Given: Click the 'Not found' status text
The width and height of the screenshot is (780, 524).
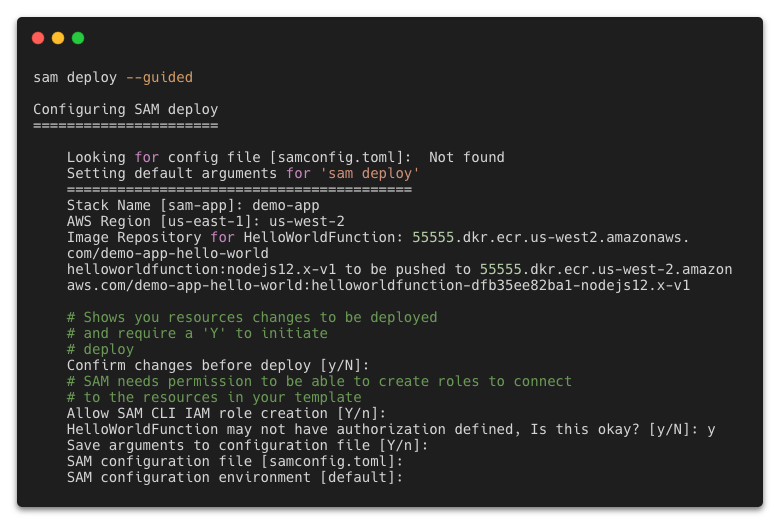Looking at the screenshot, I should click(467, 158).
